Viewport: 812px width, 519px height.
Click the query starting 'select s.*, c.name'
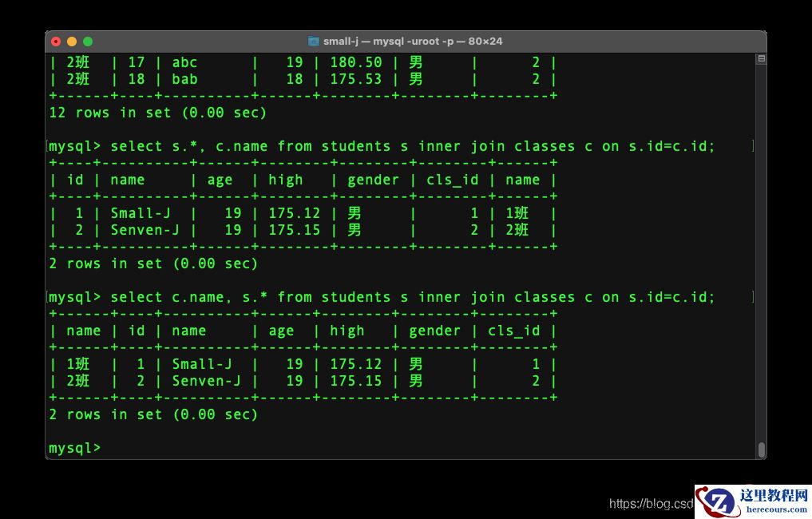point(412,146)
